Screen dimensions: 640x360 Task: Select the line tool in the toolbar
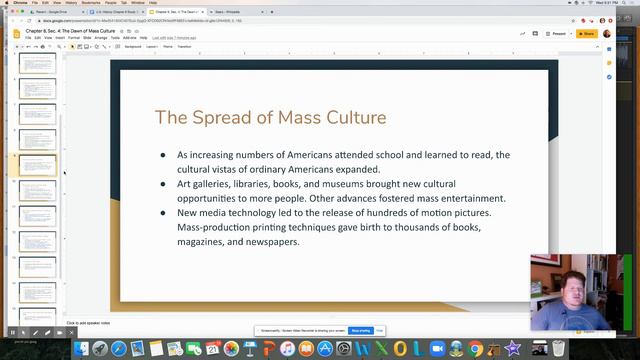pos(104,47)
